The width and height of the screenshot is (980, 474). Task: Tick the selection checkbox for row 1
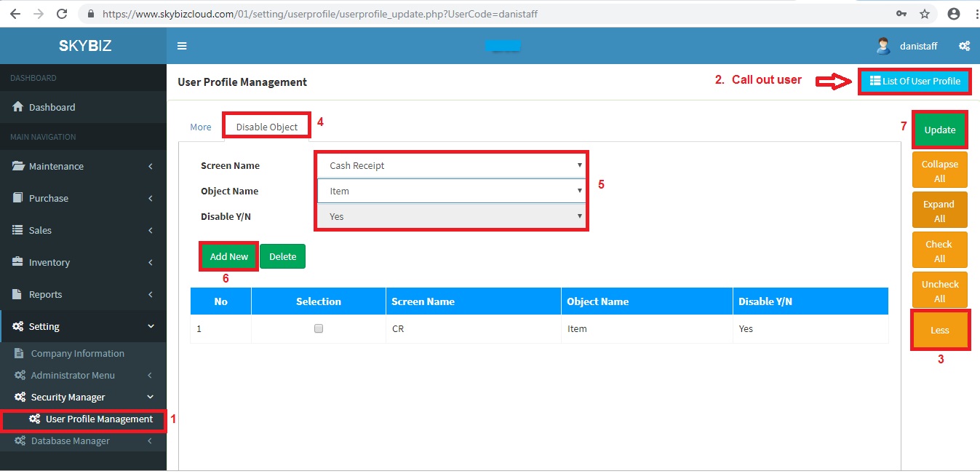point(318,328)
